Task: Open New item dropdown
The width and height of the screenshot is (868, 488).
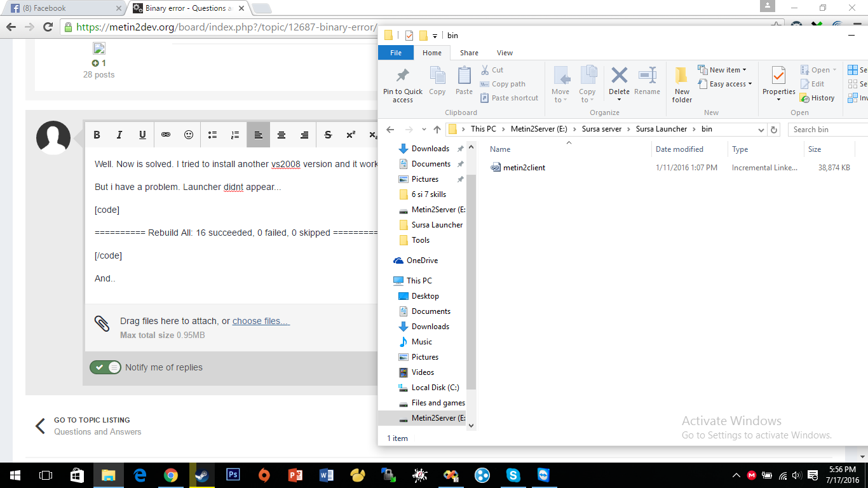Action: coord(722,70)
